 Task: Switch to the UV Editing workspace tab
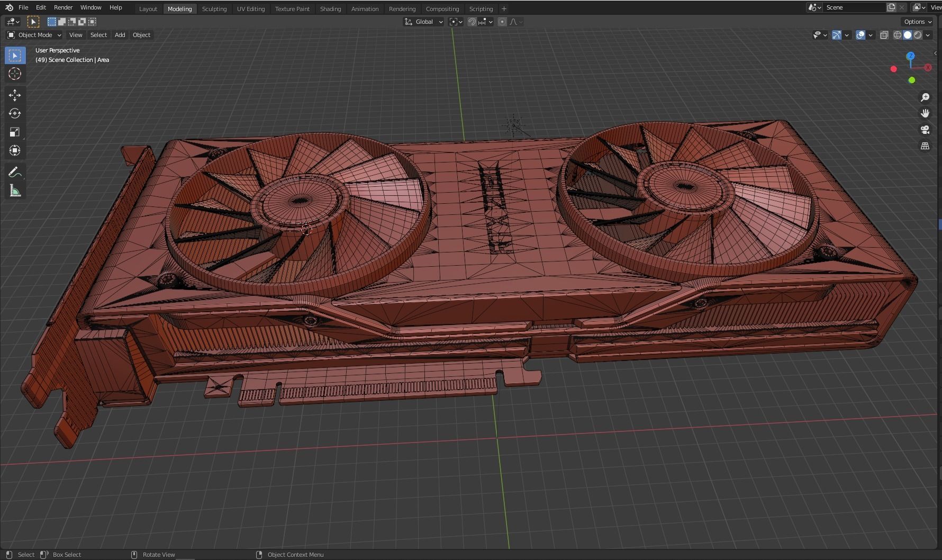click(251, 8)
